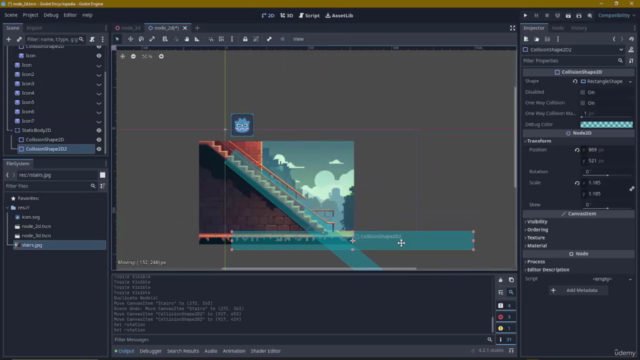Instantiate child scene with link icon

pyautogui.click(x=19, y=39)
